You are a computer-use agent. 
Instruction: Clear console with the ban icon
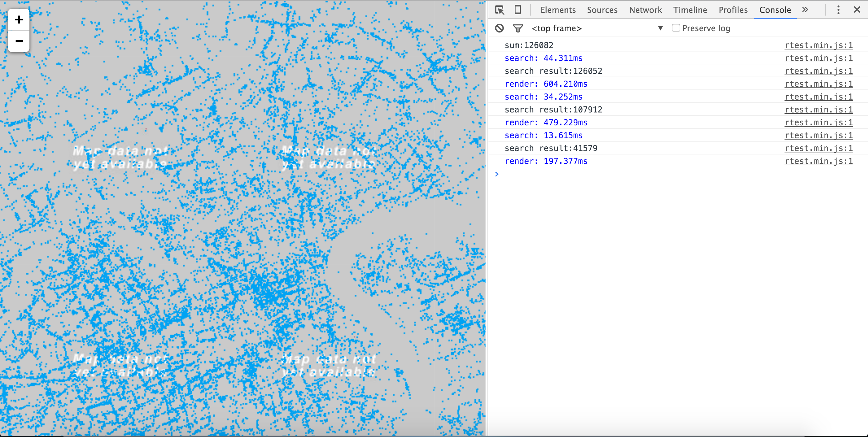(499, 28)
